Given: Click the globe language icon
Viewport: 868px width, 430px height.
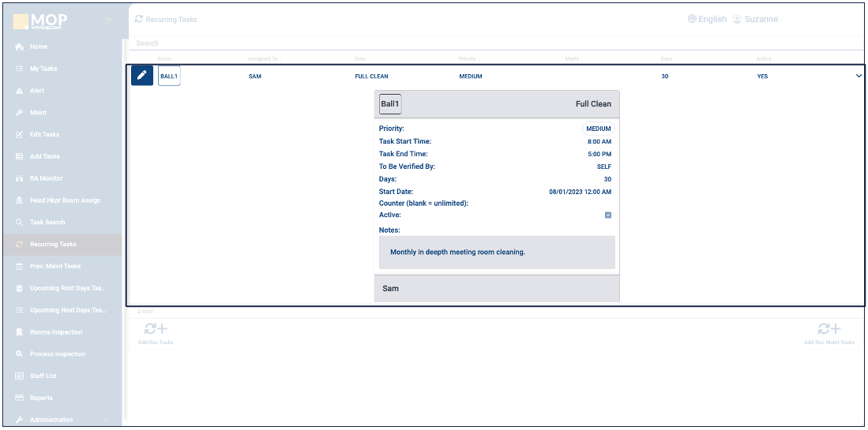Looking at the screenshot, I should coord(692,19).
